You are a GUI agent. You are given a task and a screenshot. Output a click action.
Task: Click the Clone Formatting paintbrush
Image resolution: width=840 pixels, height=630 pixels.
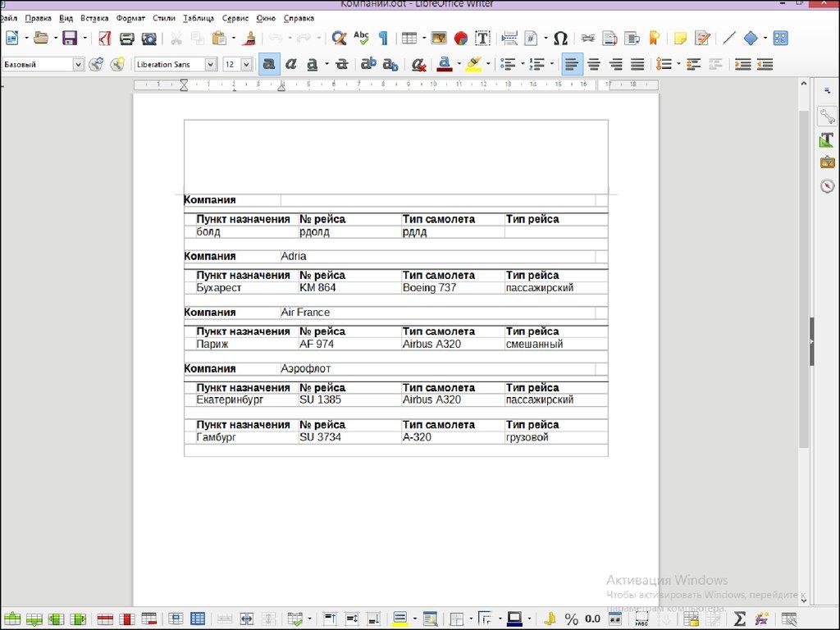tap(249, 38)
